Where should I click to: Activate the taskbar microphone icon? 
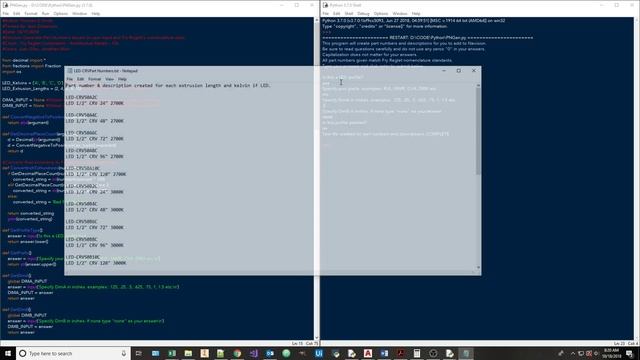pyautogui.click(x=124, y=353)
